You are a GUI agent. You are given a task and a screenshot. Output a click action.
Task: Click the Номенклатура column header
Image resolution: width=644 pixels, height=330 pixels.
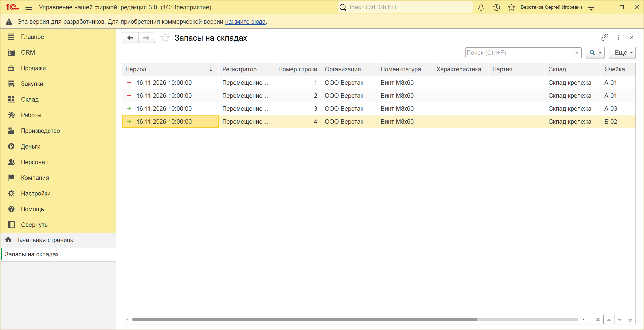tap(405, 70)
